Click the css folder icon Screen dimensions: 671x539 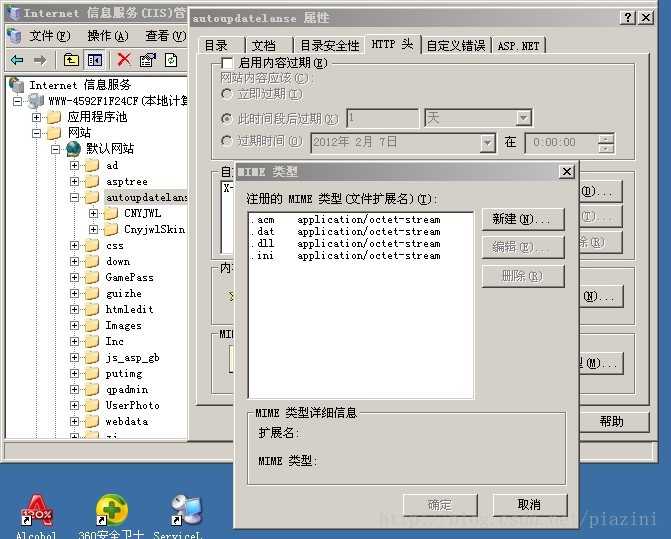[x=91, y=245]
